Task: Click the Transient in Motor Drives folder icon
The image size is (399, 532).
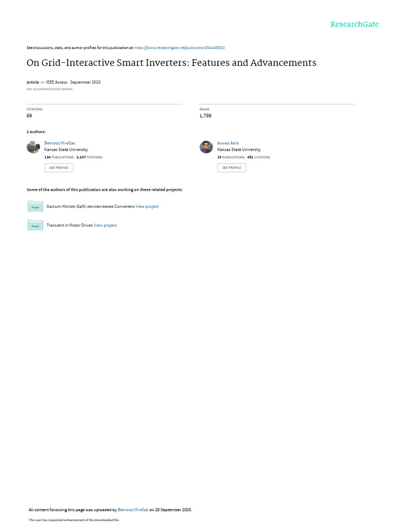Action: (x=35, y=225)
